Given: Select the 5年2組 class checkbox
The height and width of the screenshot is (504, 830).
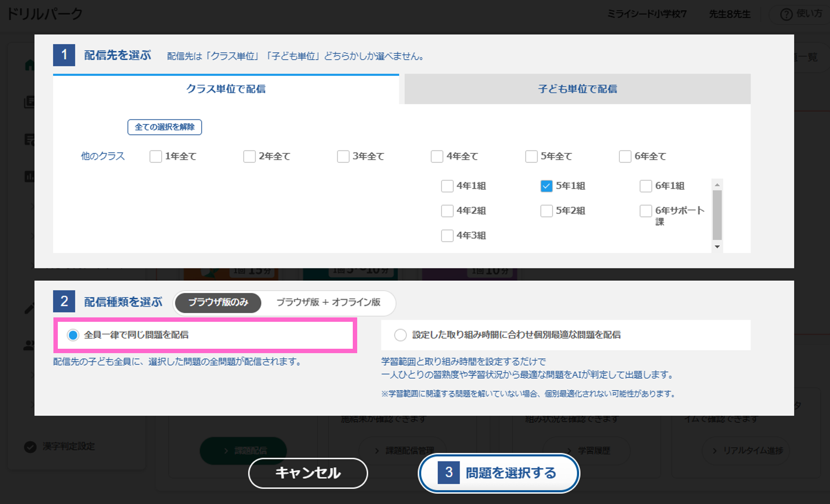Looking at the screenshot, I should 546,211.
